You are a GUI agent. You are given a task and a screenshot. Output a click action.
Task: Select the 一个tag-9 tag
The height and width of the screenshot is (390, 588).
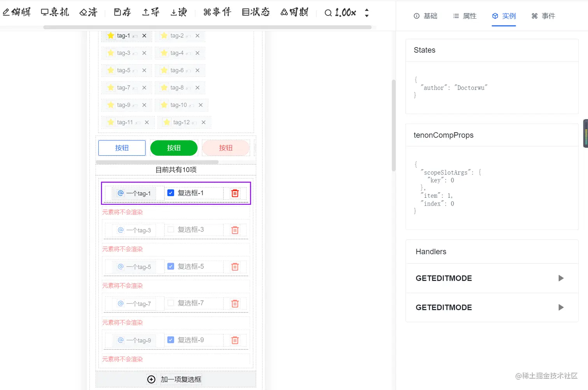tap(134, 341)
